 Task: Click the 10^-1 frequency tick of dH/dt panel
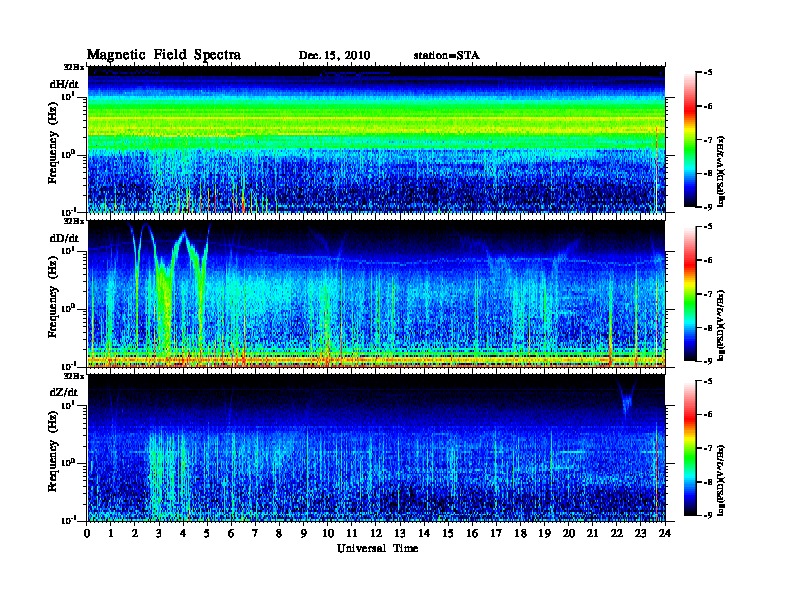click(68, 211)
